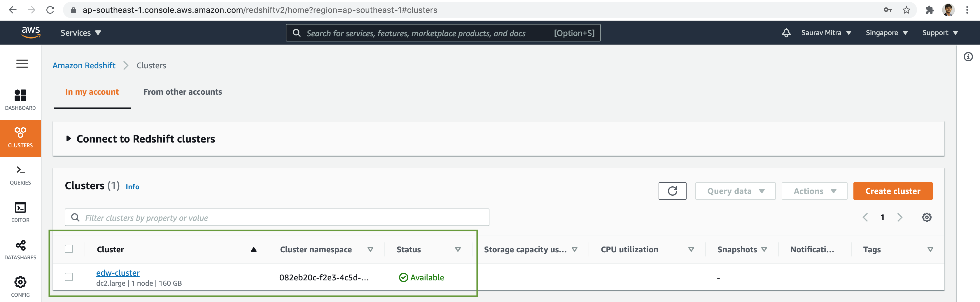
Task: Open Clusters Info link
Action: coord(132,187)
